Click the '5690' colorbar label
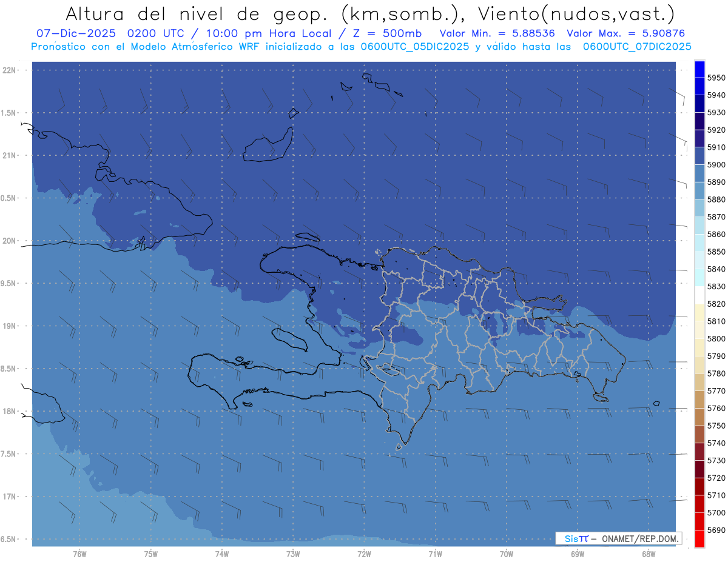 pos(716,530)
